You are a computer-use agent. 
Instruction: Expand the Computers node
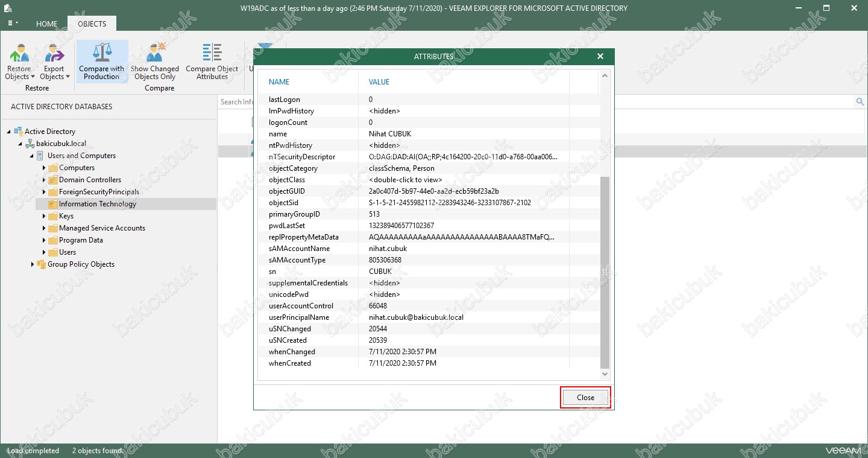44,168
